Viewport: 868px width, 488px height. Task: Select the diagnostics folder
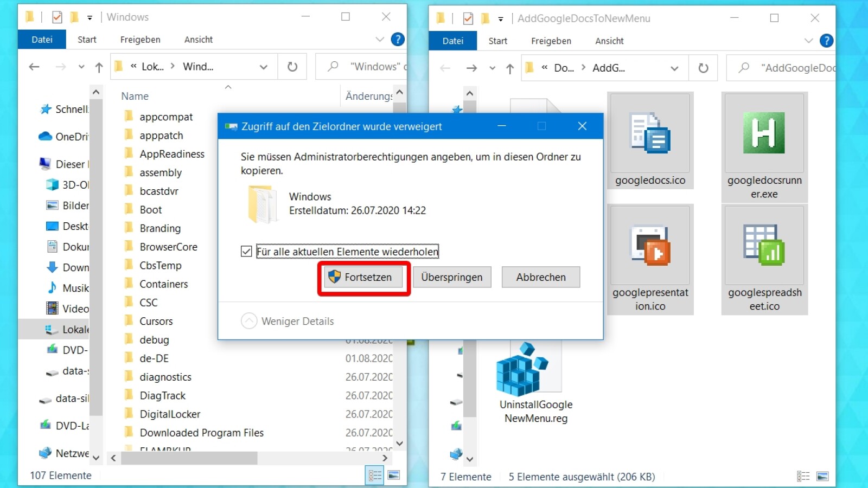[x=165, y=377]
